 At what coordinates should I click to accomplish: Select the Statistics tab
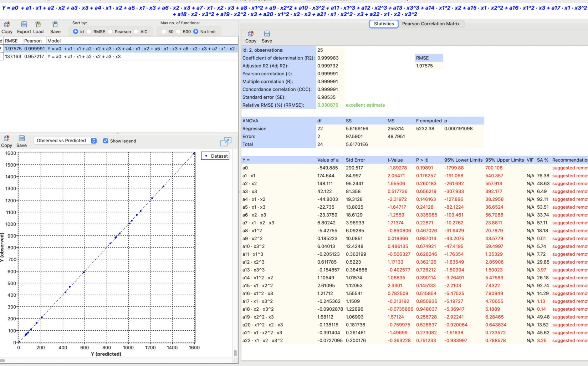click(x=384, y=24)
